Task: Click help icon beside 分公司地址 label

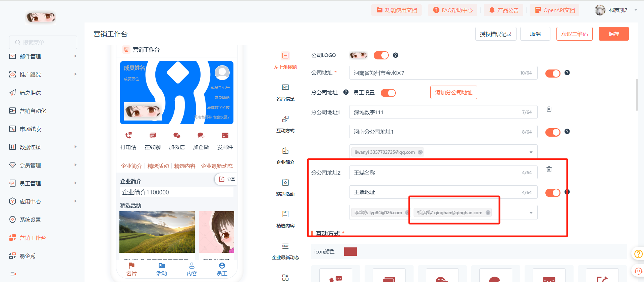Action: (x=346, y=92)
